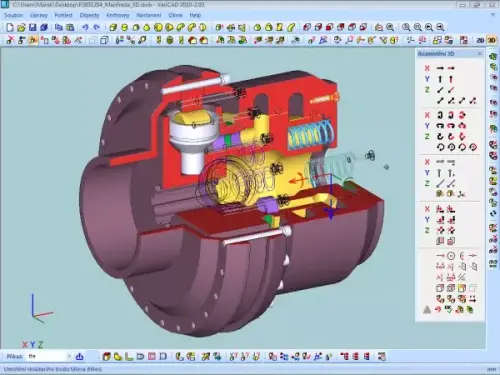Click third X-axis rotation icon in panel
Screen dimensions: 500x375
coord(462,115)
